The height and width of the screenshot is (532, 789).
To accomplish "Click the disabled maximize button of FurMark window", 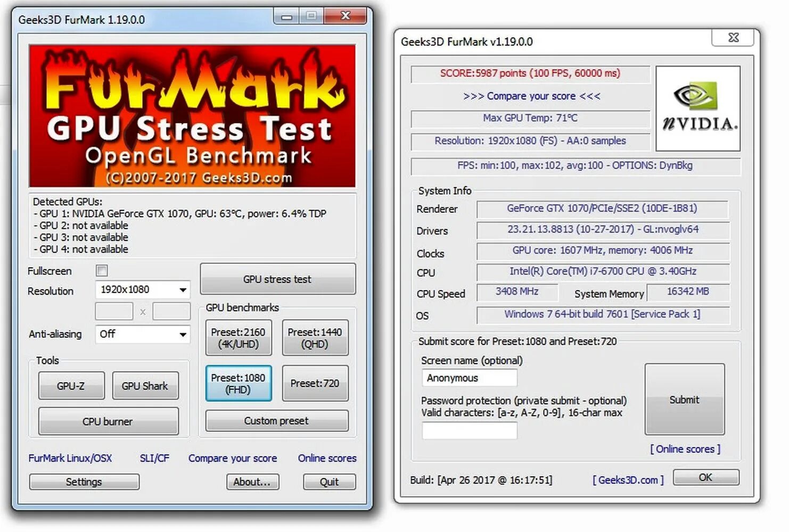I will pyautogui.click(x=311, y=16).
